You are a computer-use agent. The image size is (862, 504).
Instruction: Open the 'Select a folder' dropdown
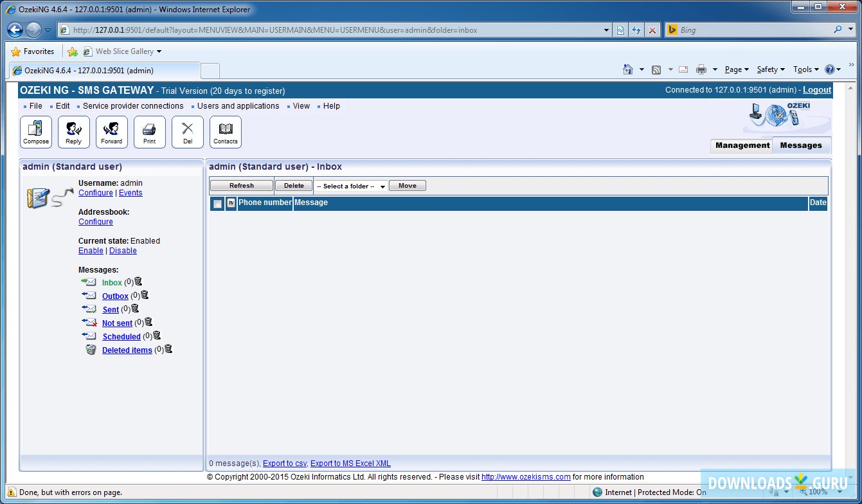[351, 186]
